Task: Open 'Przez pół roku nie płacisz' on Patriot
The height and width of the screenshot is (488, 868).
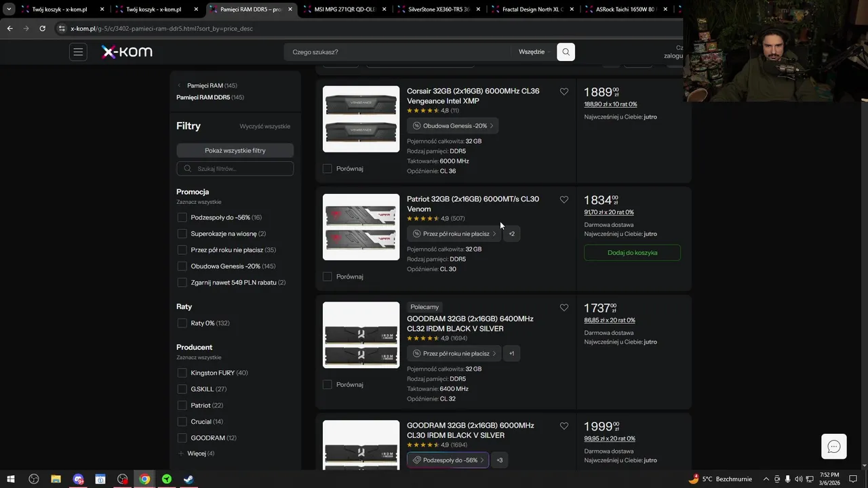Action: tap(454, 234)
